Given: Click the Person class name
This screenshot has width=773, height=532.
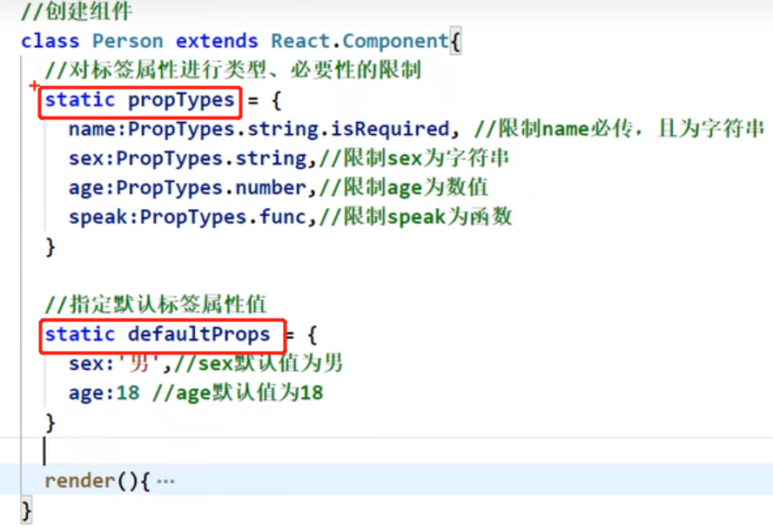Looking at the screenshot, I should coord(127,40).
